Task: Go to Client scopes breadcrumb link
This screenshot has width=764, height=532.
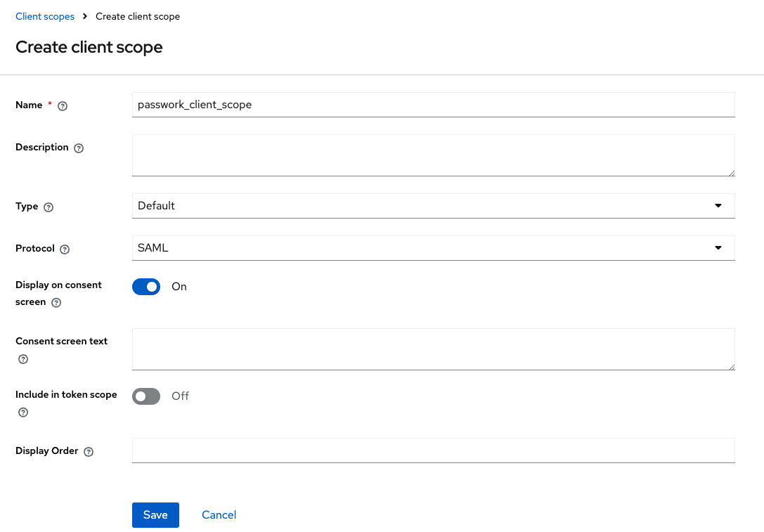Action: pyautogui.click(x=45, y=16)
